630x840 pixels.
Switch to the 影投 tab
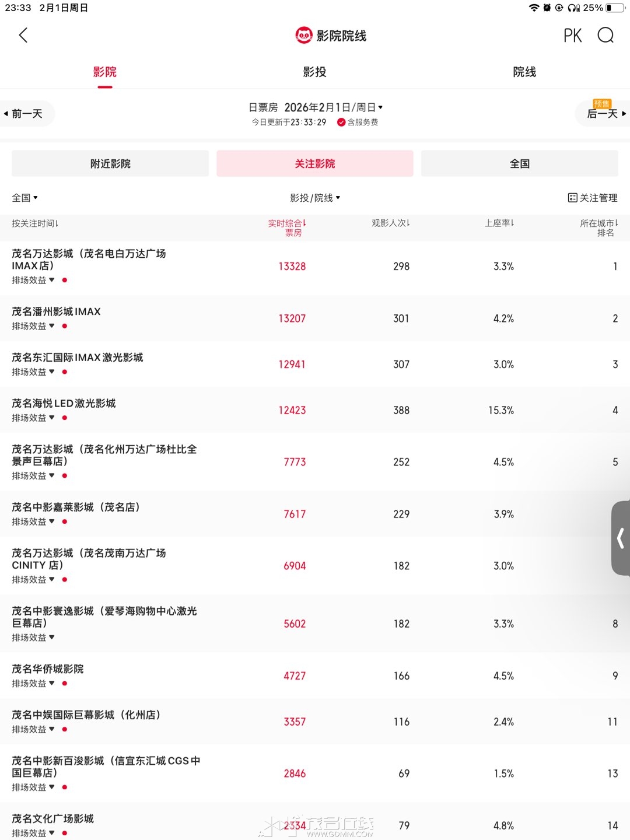314,72
